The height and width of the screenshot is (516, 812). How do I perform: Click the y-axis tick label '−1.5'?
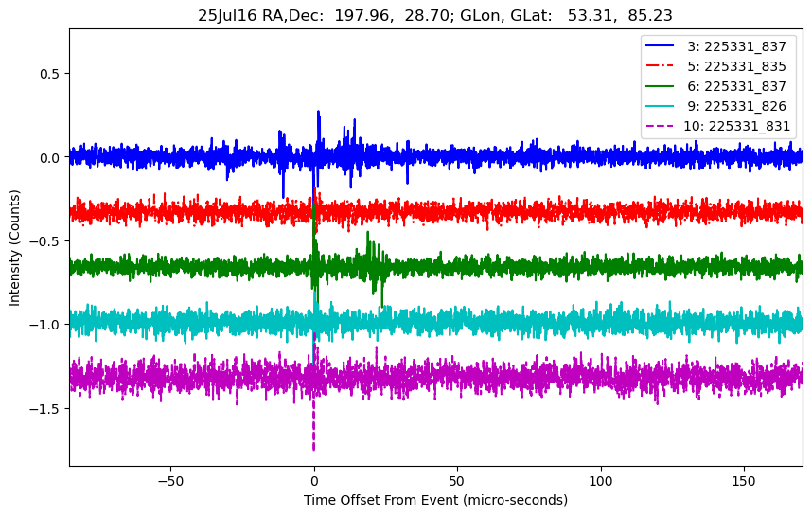point(45,409)
